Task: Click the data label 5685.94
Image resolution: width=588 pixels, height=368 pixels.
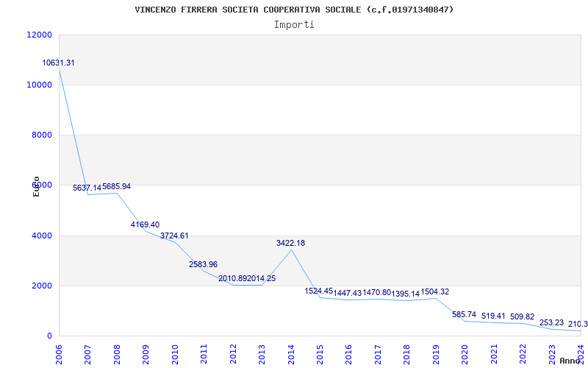Action: pyautogui.click(x=116, y=187)
